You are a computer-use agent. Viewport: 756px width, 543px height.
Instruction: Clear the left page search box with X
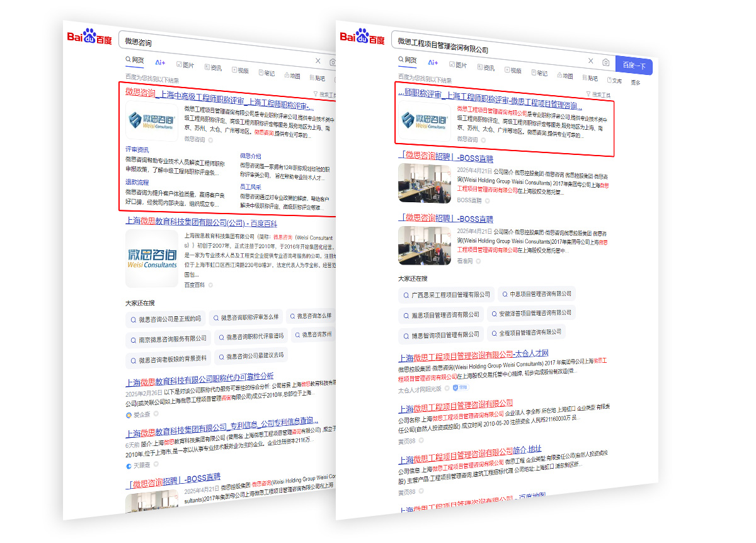coord(318,61)
